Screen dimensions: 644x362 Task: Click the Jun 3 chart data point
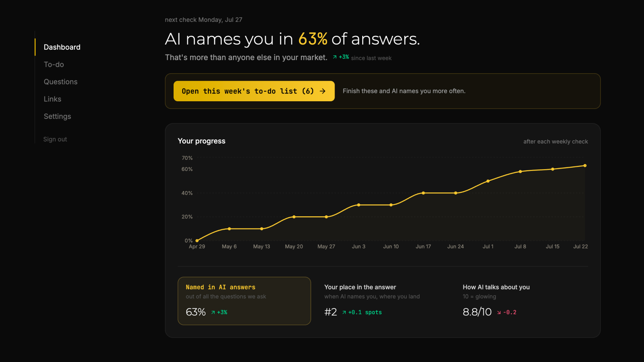359,205
